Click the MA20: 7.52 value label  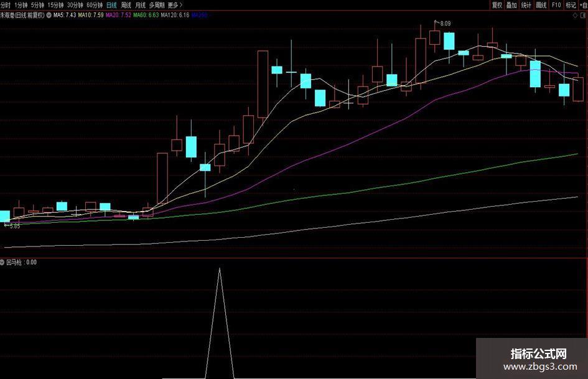pyautogui.click(x=118, y=16)
